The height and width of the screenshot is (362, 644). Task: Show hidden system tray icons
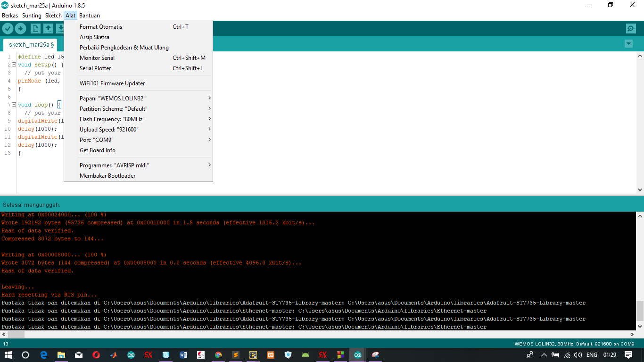[x=544, y=355]
